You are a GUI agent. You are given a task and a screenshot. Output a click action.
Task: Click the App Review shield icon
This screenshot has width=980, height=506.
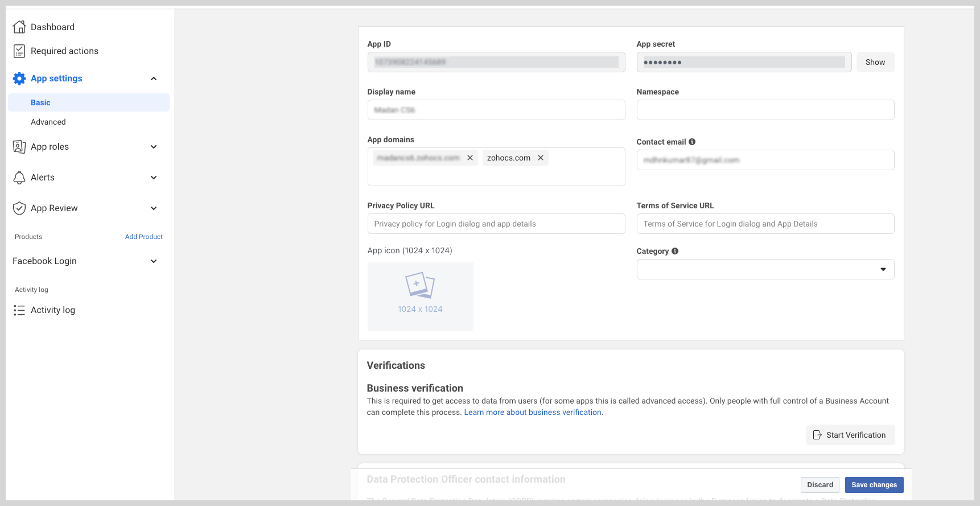click(x=19, y=208)
